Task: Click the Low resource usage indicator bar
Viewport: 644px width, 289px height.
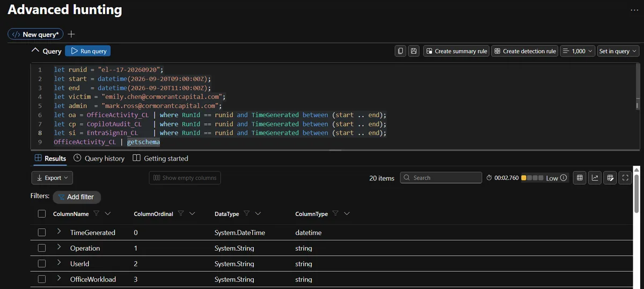Action: 532,178
